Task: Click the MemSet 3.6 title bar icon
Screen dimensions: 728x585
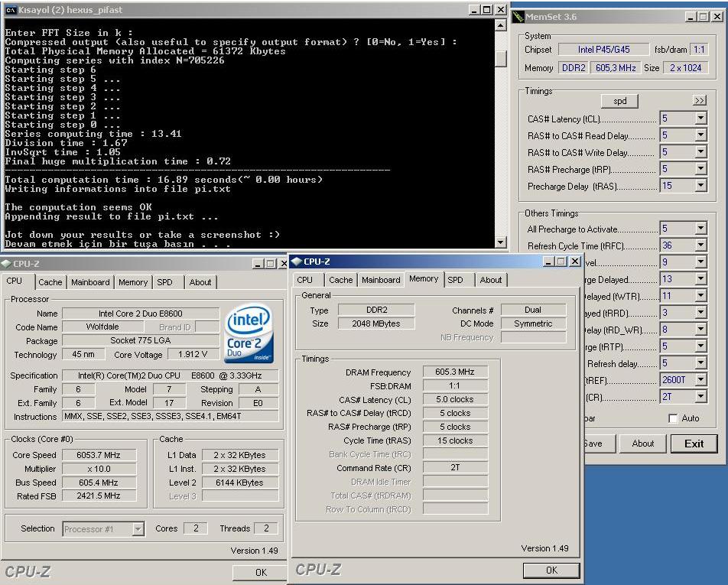Action: tap(518, 17)
